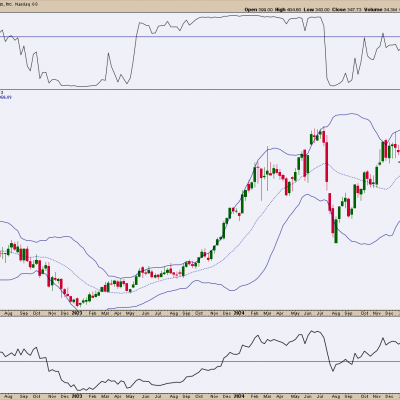
Task: Click the Close price readout in the header
Action: click(x=347, y=10)
